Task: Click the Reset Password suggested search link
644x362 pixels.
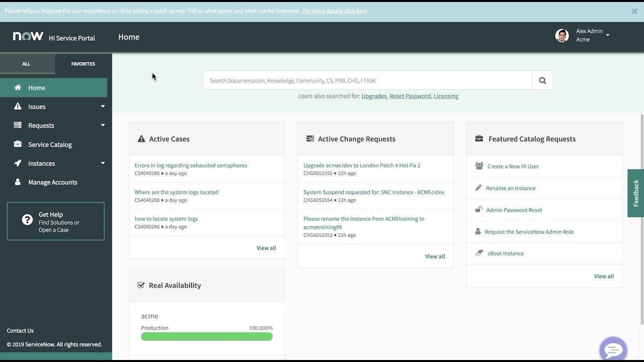Action: pos(410,96)
